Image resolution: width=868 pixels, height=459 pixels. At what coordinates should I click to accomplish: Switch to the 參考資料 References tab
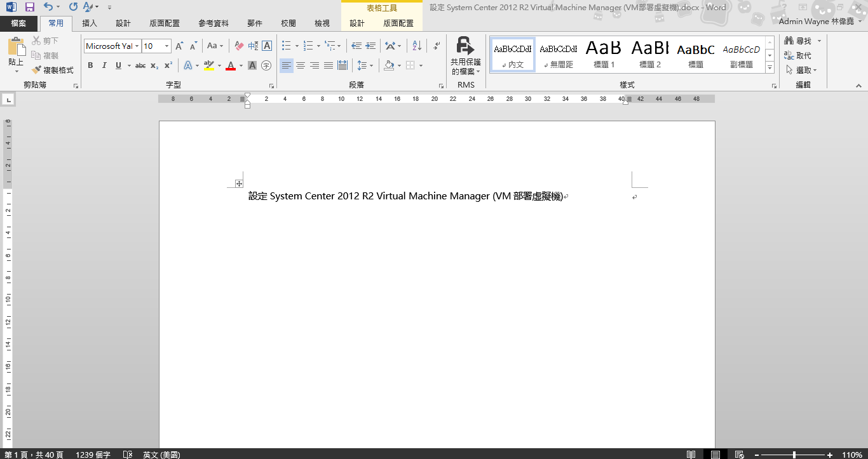[214, 23]
